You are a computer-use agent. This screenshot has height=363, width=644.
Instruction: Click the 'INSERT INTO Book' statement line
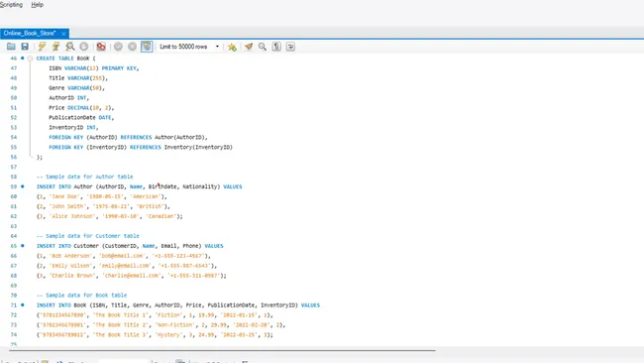pos(178,305)
